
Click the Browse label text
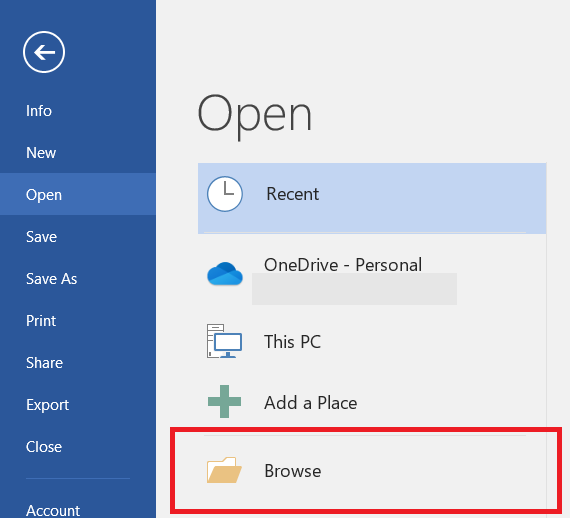[x=293, y=471]
